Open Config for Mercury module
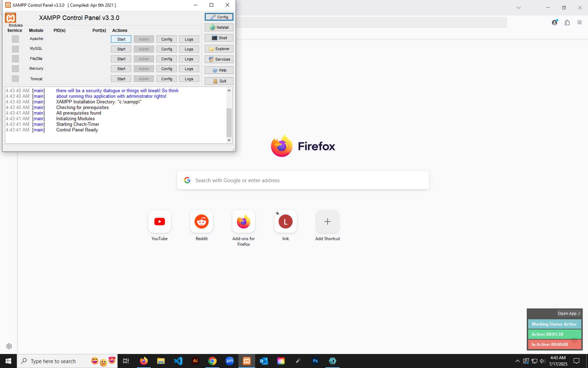The width and height of the screenshot is (588, 368). (x=167, y=69)
